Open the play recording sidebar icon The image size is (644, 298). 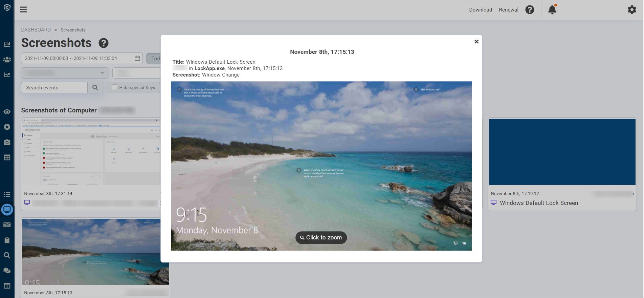point(7,127)
